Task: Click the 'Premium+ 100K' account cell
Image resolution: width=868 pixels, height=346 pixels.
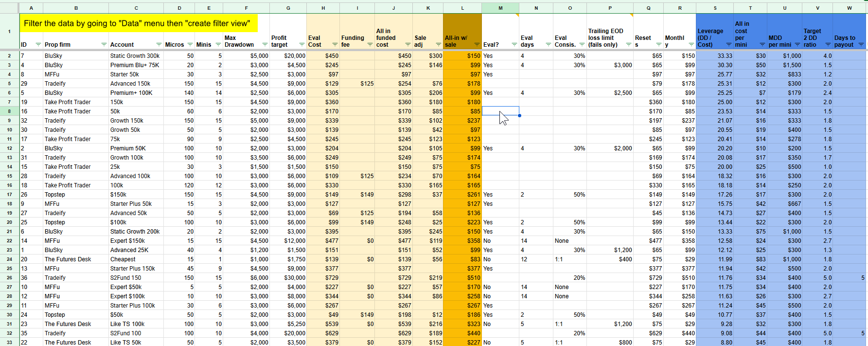Action: point(136,92)
